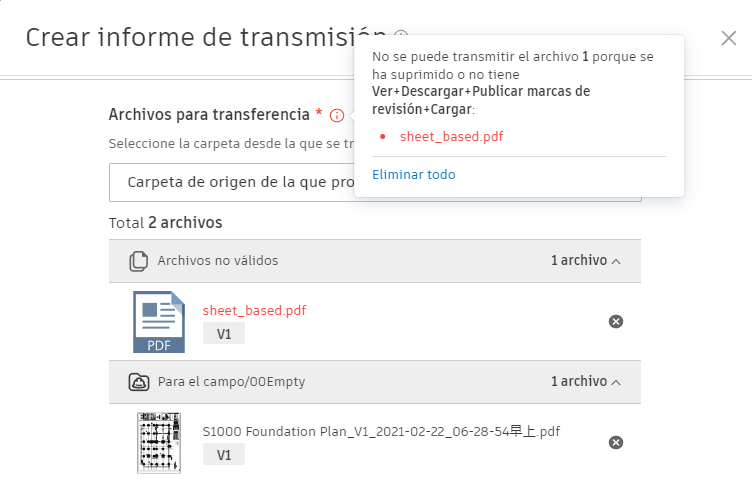
Task: Click the V1 version badge under sheet_based.pdf
Action: (x=224, y=334)
